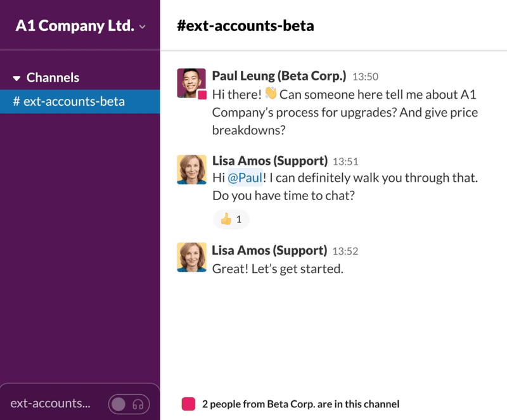Click the Channels section header
The width and height of the screenshot is (507, 420).
click(53, 77)
